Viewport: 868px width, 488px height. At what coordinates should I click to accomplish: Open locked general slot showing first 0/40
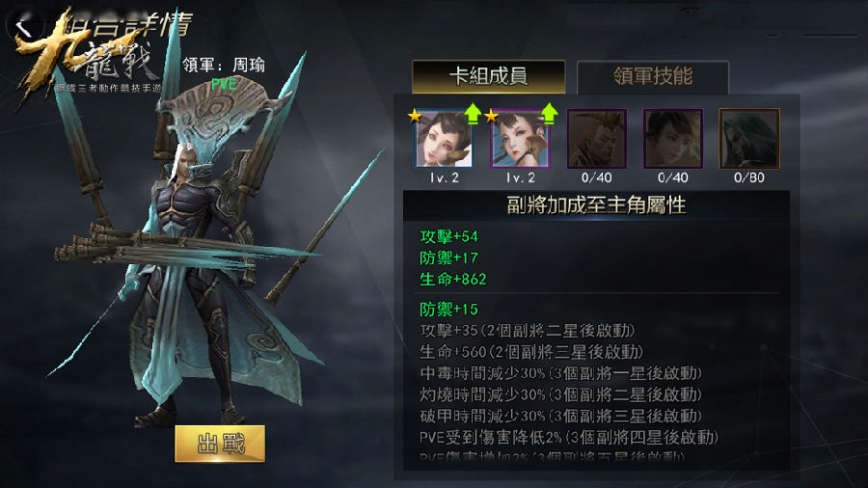(596, 139)
